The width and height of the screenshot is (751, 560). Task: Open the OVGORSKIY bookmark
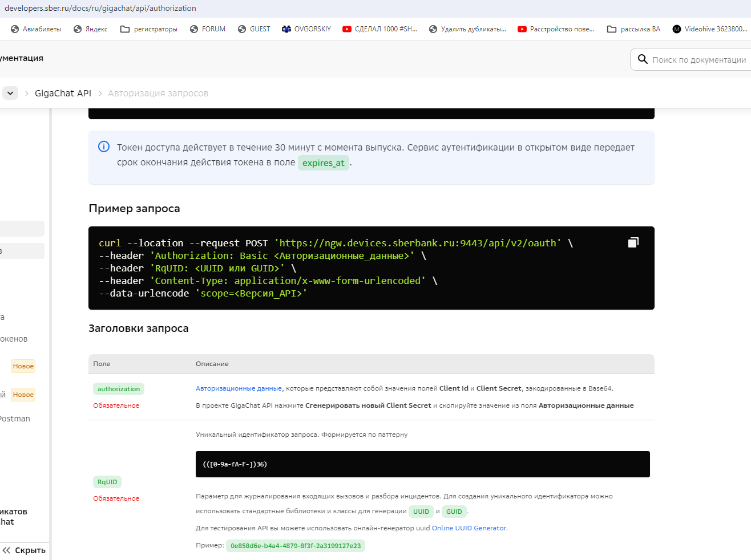306,29
